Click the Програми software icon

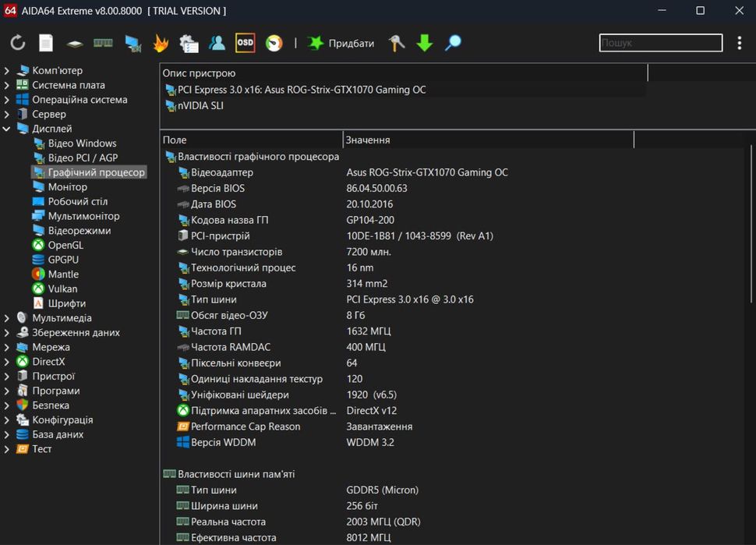(x=23, y=390)
